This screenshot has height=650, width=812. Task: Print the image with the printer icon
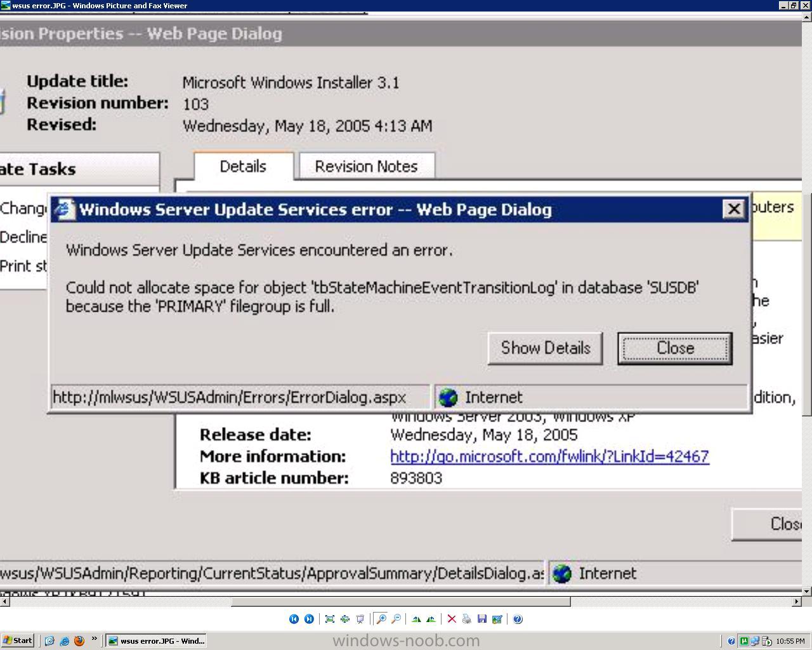tap(467, 619)
